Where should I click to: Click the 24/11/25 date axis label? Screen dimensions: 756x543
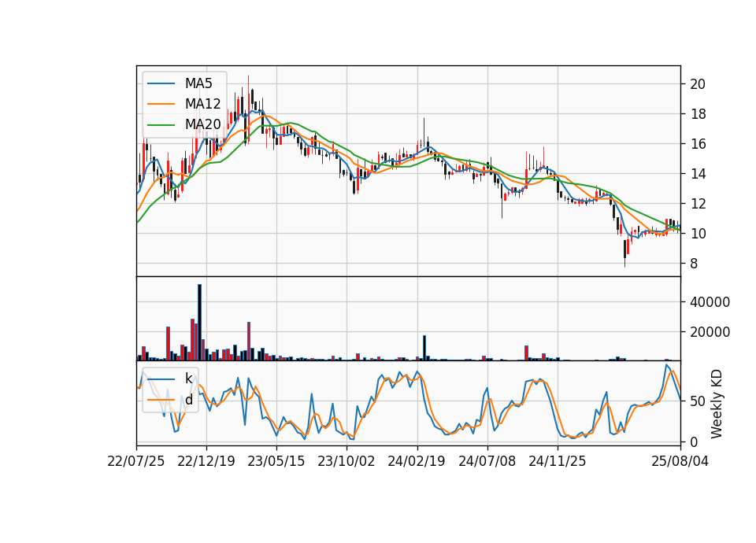[x=558, y=461]
